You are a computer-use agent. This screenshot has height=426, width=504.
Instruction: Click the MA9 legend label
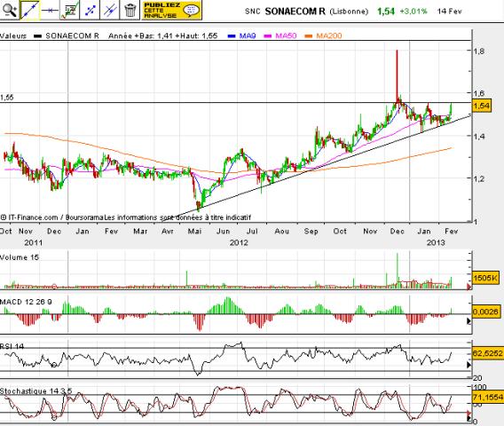click(x=248, y=36)
